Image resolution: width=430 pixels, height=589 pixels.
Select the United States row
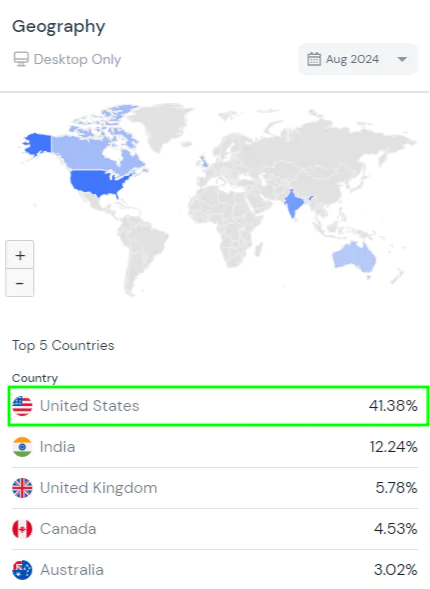[219, 406]
